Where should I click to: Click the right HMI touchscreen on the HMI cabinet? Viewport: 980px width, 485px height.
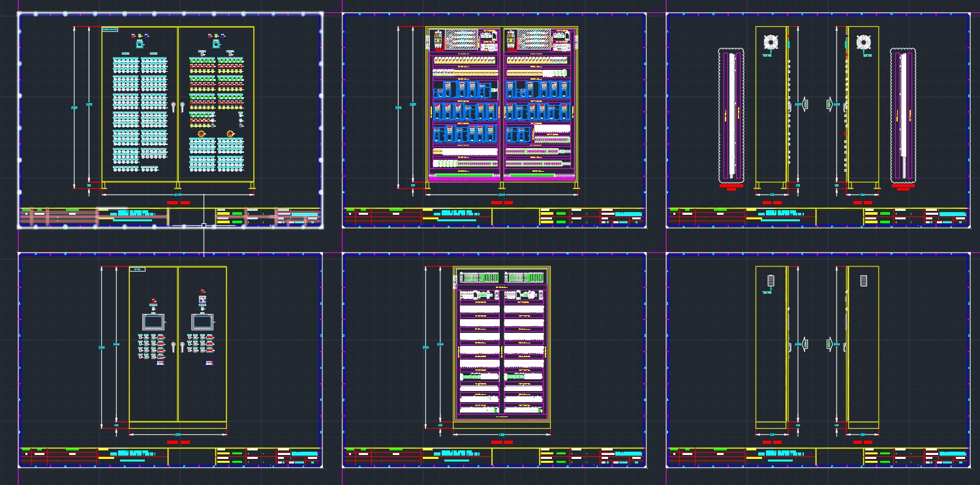pyautogui.click(x=202, y=322)
